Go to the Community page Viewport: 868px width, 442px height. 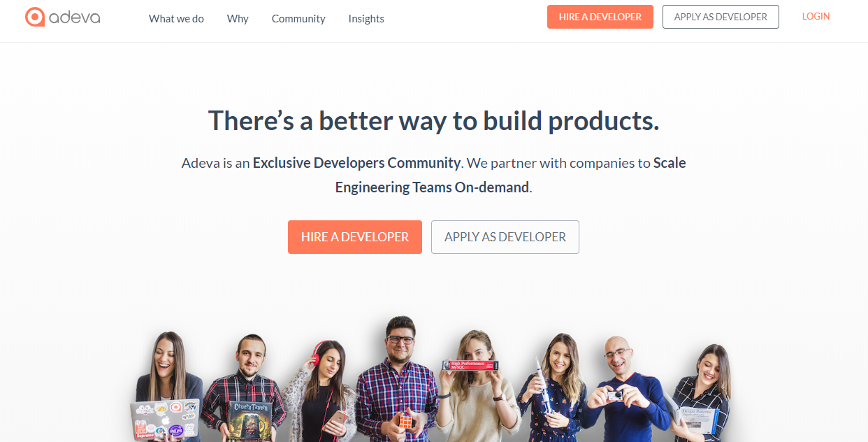click(298, 19)
